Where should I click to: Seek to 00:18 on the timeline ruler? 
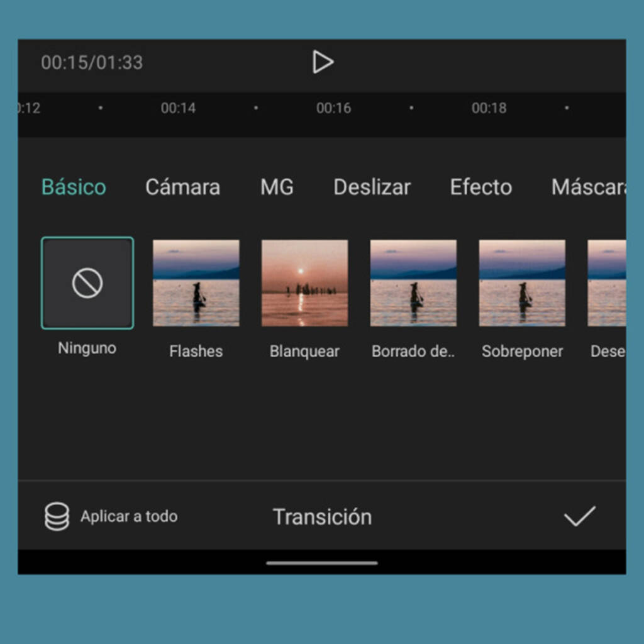(x=489, y=108)
